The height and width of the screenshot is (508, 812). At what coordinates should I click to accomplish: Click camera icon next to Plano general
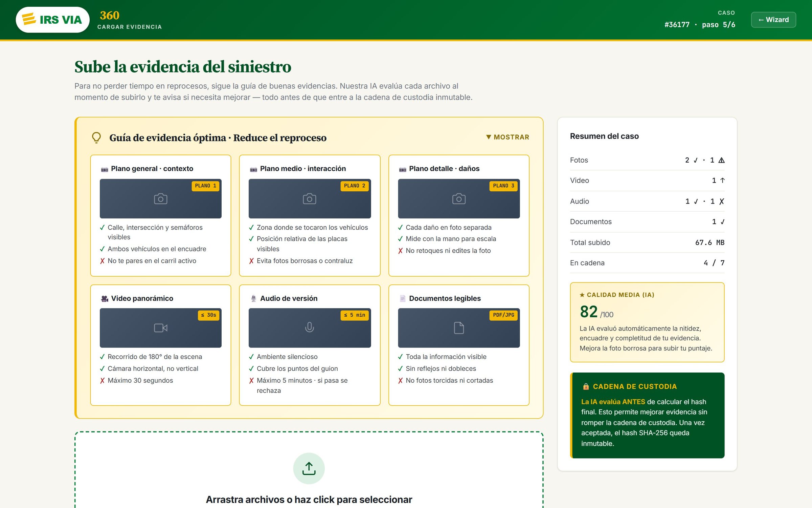pyautogui.click(x=105, y=169)
